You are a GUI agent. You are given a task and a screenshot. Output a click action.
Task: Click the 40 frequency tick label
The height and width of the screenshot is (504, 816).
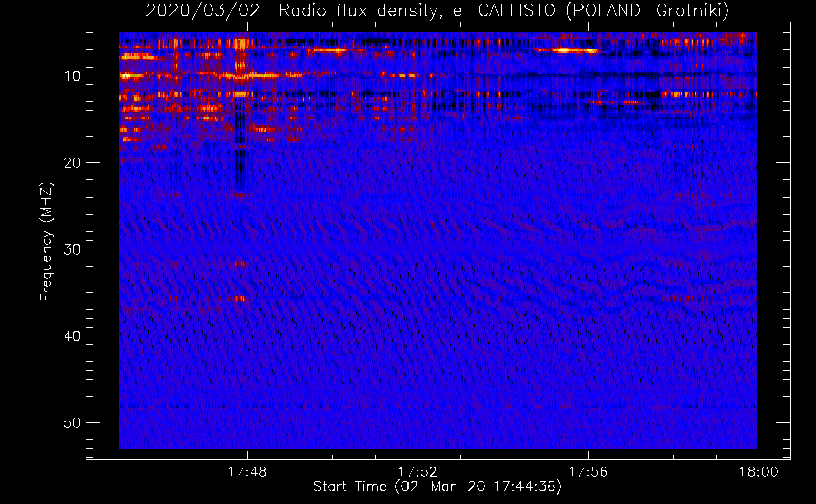(72, 336)
